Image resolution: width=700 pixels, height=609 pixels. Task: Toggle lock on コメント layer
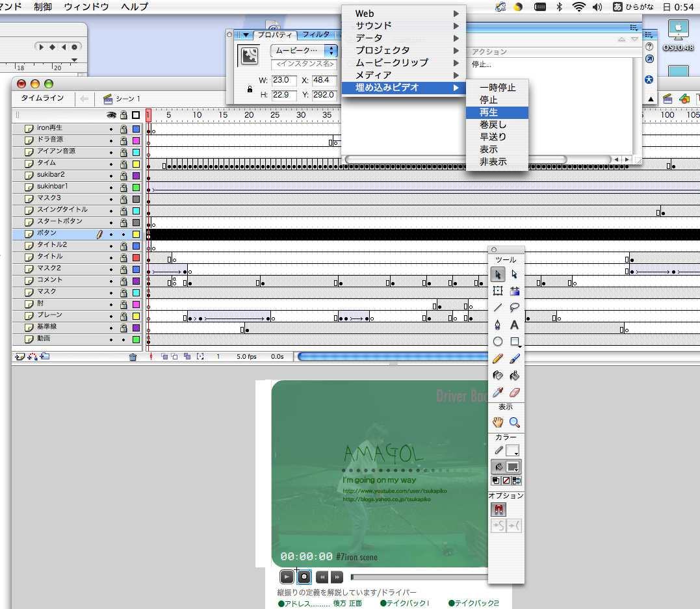click(x=123, y=281)
